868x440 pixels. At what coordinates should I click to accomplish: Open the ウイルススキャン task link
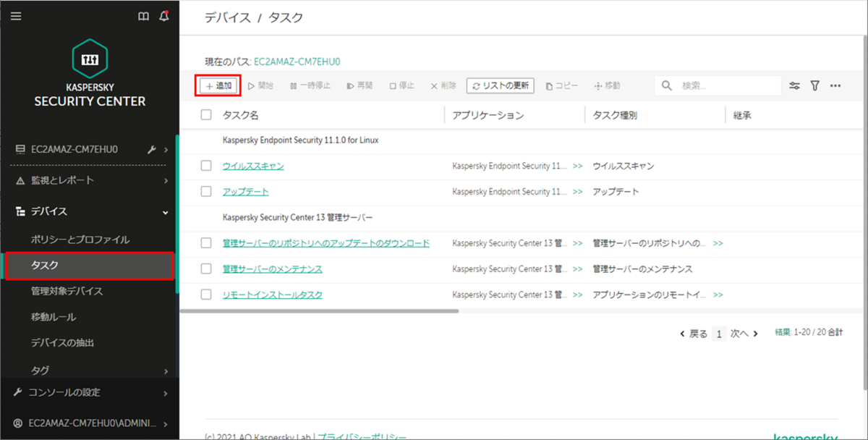click(x=253, y=166)
